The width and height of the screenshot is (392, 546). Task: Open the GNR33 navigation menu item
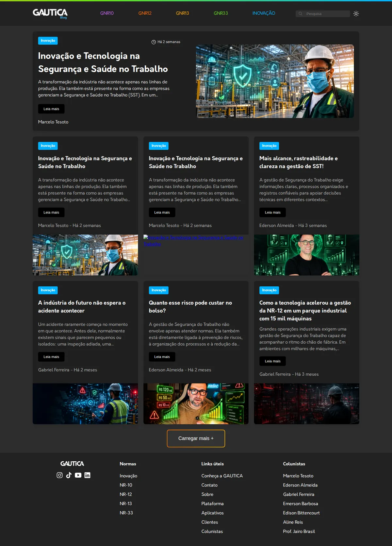221,13
